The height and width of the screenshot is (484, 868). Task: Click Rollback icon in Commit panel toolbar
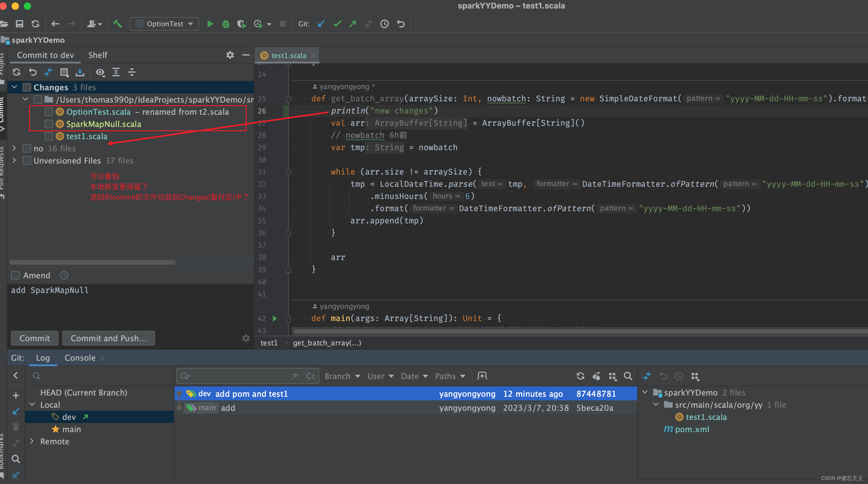point(32,72)
